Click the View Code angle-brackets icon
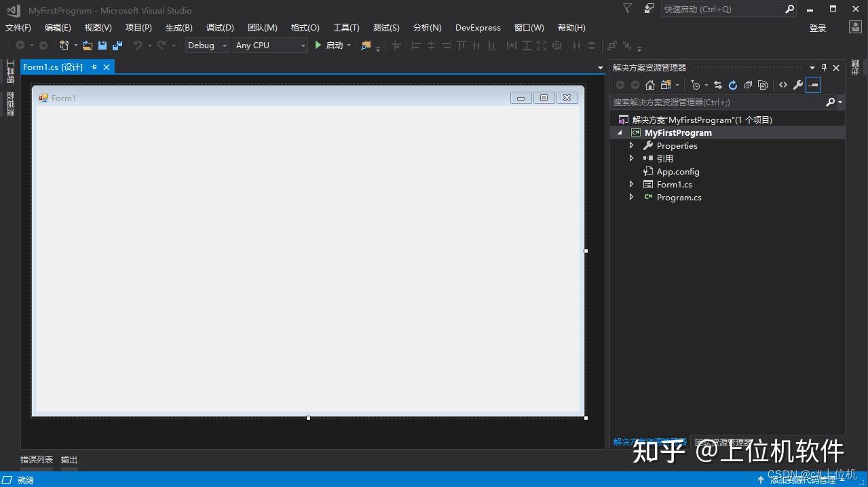Viewport: 868px width, 487px height. 783,85
